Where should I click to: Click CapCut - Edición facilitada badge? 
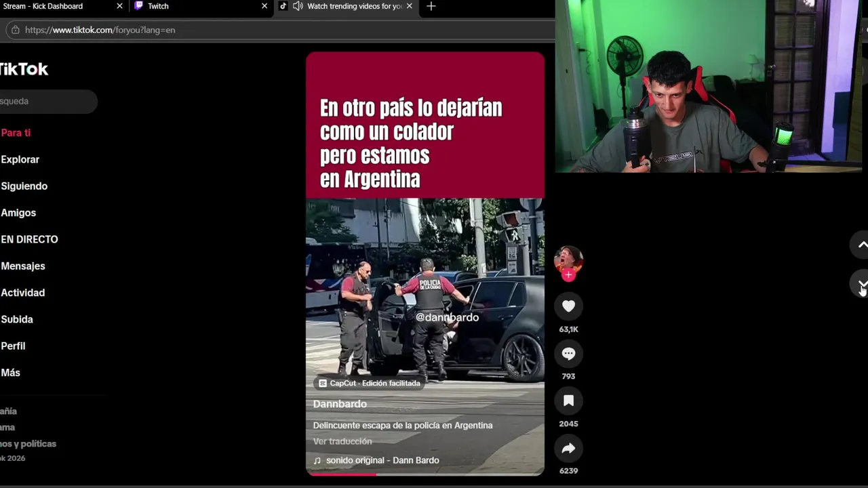point(370,383)
